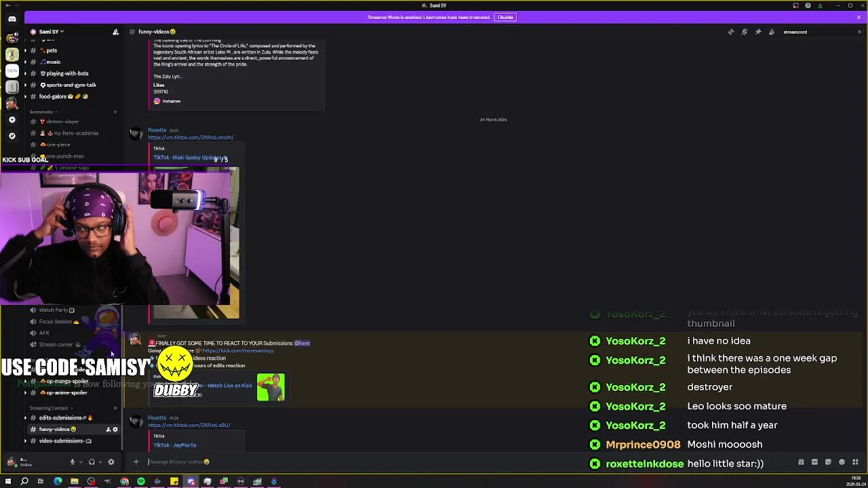The image size is (868, 488).
Task: Open Discover servers compass icon
Action: point(12,136)
